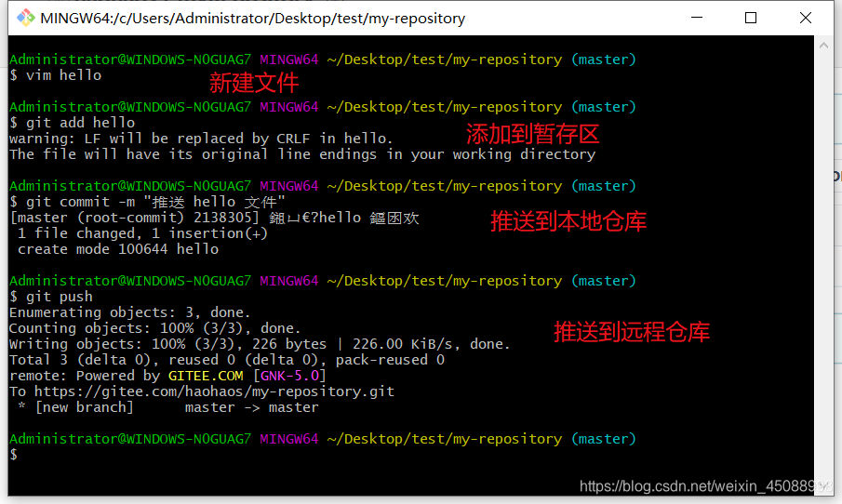
Task: Click the 'warning: LF will be replaced' line
Action: pos(201,139)
